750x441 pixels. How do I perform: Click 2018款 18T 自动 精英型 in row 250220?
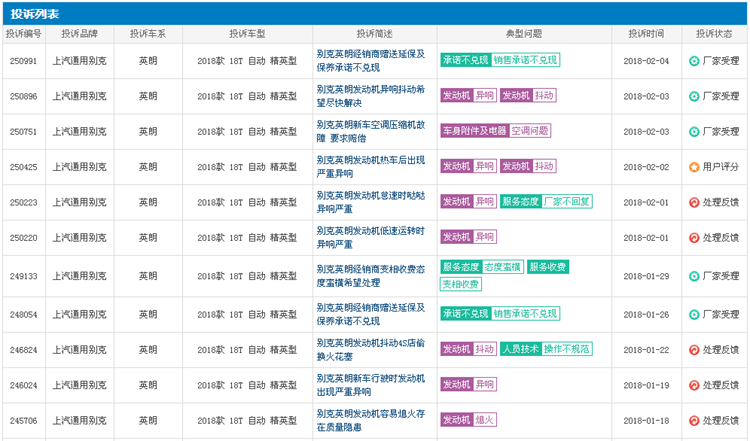[247, 238]
